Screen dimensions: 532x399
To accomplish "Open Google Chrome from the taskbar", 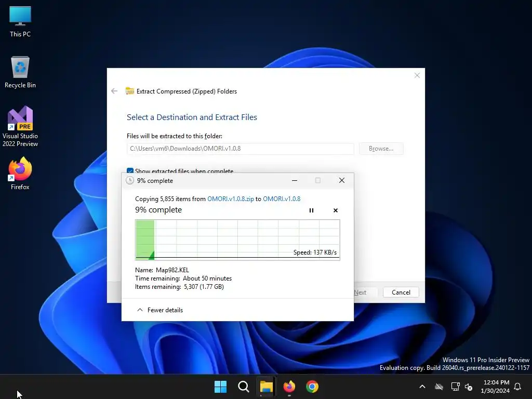I will [312, 387].
